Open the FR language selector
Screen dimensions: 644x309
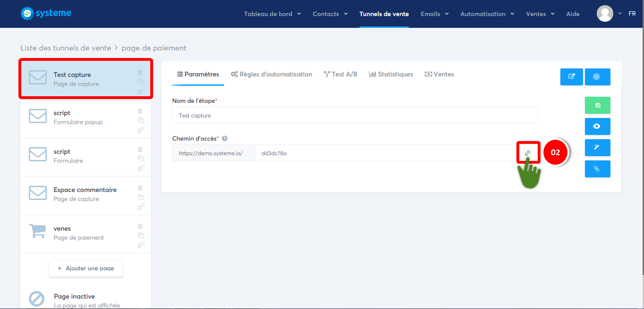coord(632,14)
